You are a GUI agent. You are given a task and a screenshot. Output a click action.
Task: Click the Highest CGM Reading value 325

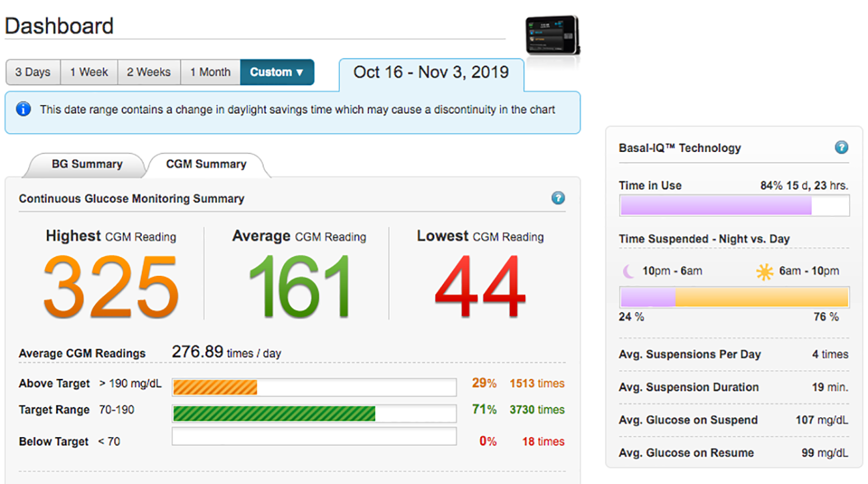111,288
